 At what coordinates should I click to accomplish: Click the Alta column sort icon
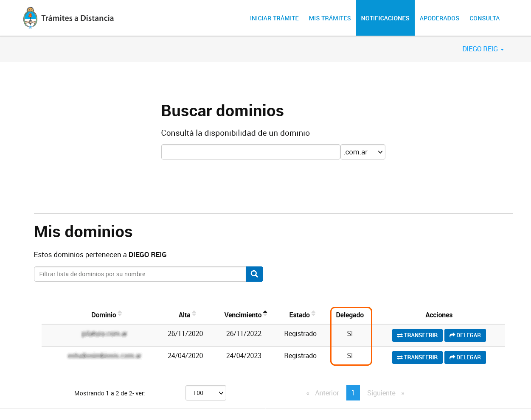click(194, 314)
